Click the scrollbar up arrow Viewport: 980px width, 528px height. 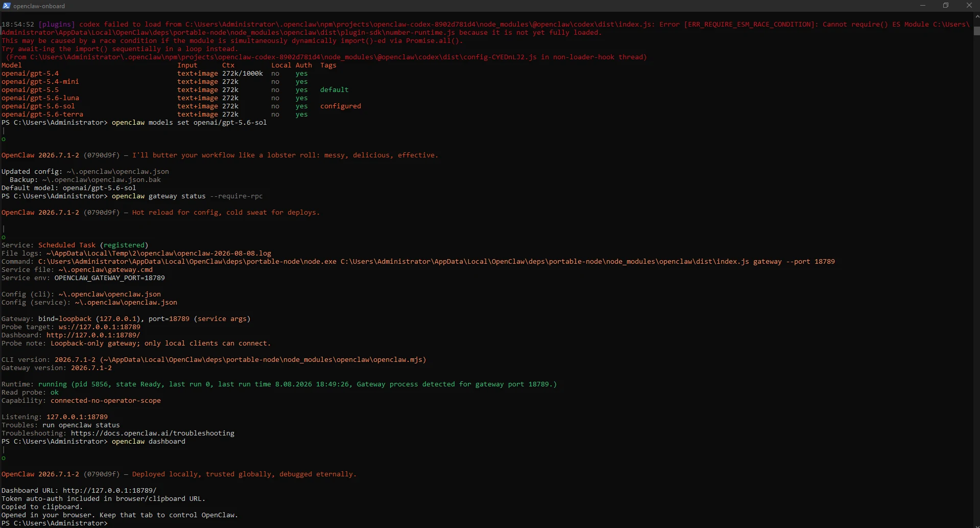(976, 16)
